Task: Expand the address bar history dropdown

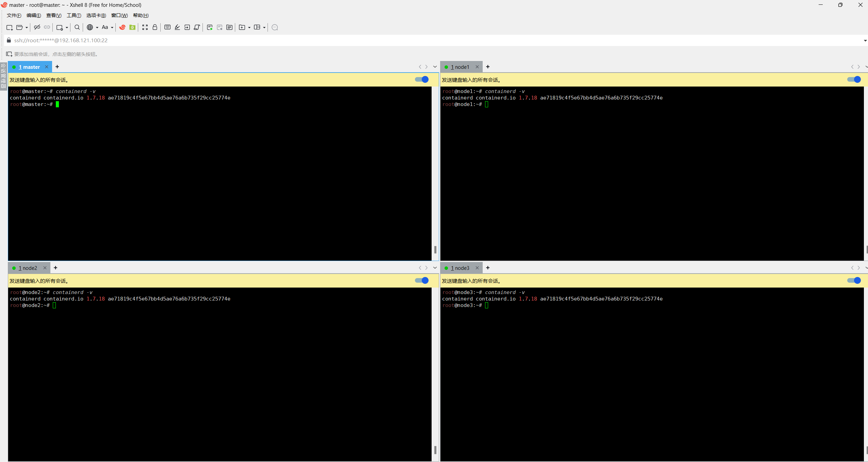Action: (865, 41)
